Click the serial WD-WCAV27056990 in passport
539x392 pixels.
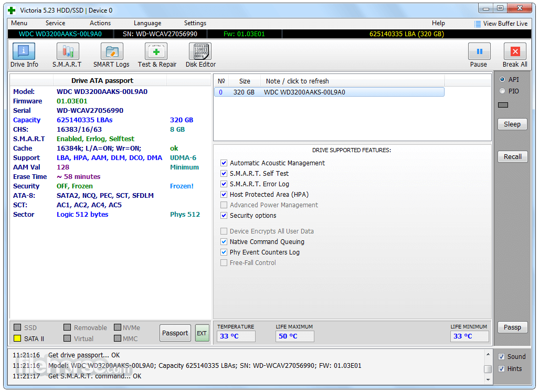point(90,111)
